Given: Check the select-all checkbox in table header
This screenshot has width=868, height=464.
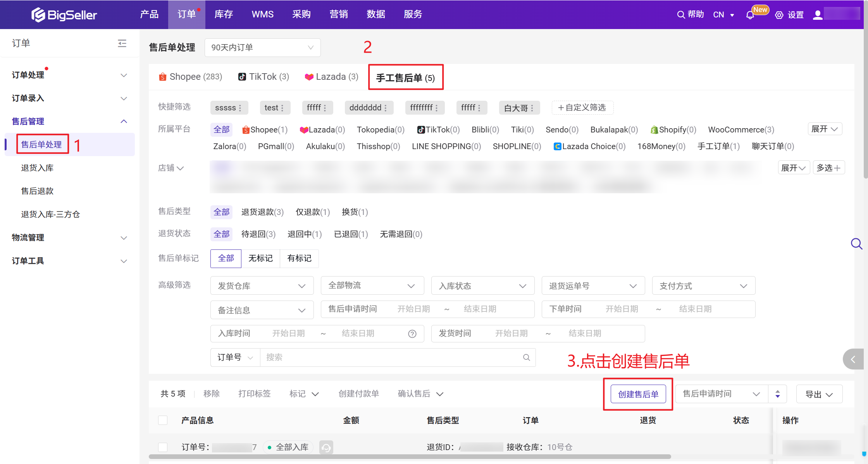Looking at the screenshot, I should click(x=163, y=420).
